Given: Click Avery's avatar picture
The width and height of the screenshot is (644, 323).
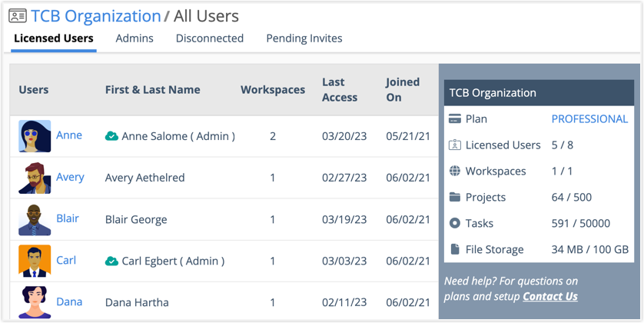Looking at the screenshot, I should click(x=35, y=178).
